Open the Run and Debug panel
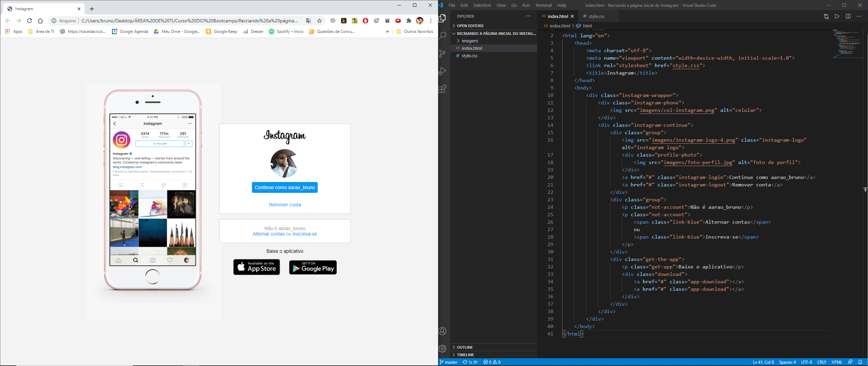 tap(442, 71)
